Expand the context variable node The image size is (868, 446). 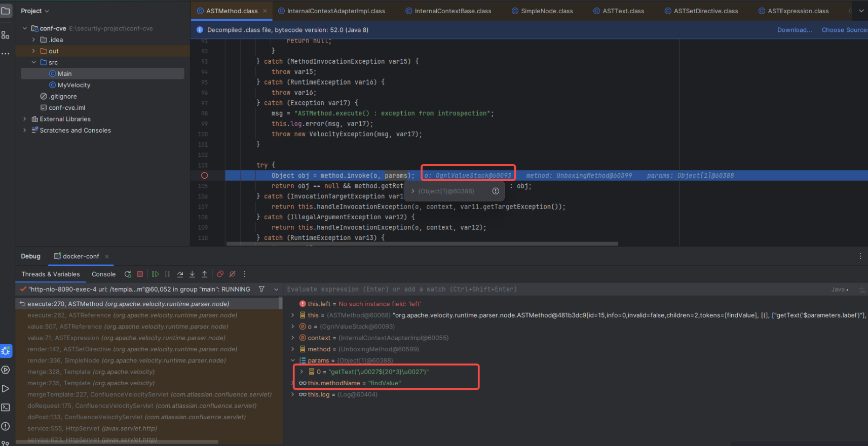point(292,338)
